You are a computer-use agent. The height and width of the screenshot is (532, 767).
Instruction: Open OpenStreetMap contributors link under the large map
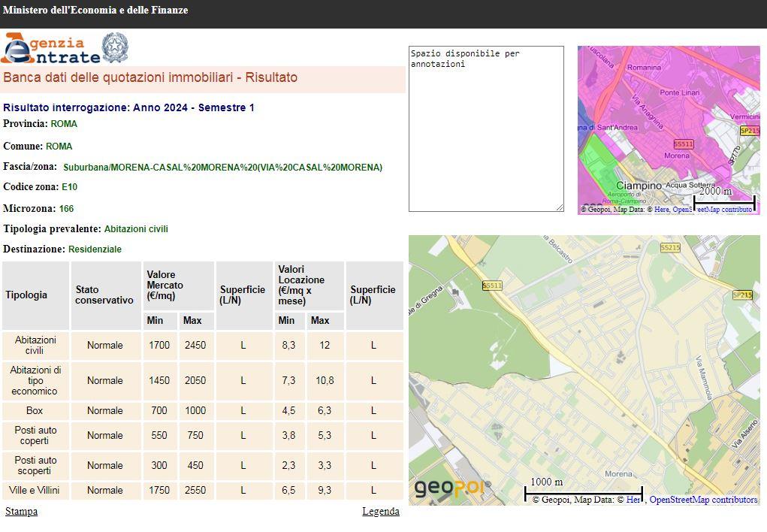point(703,500)
